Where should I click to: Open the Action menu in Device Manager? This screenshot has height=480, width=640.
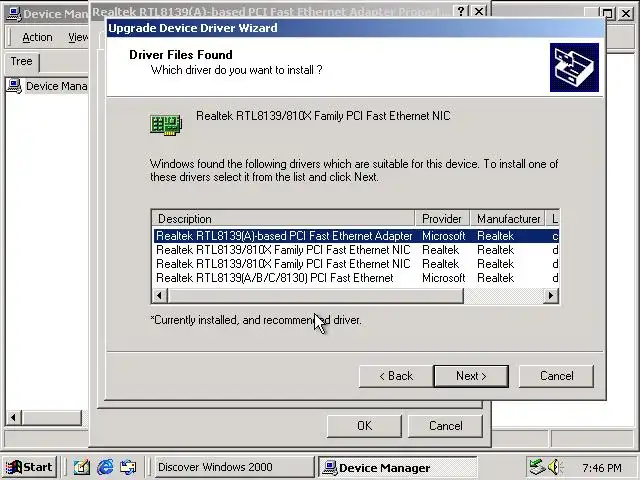tap(37, 37)
